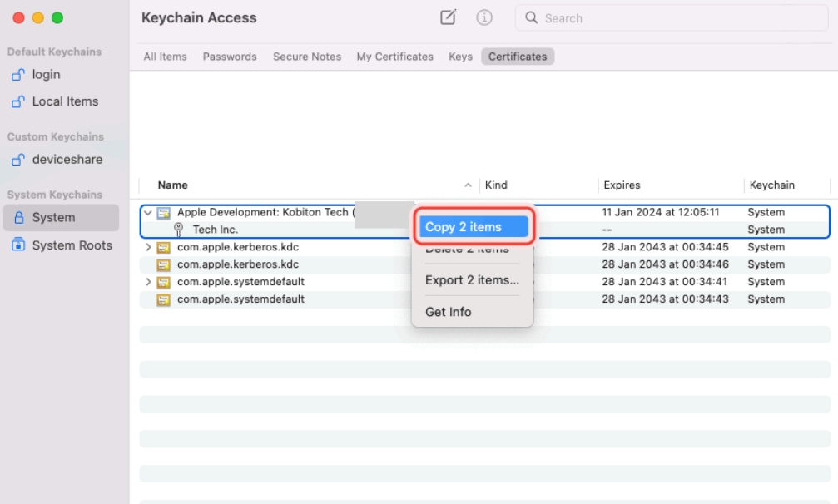Expand the first com.apple.kerberos.kdc row
The height and width of the screenshot is (504, 838).
[x=148, y=247]
